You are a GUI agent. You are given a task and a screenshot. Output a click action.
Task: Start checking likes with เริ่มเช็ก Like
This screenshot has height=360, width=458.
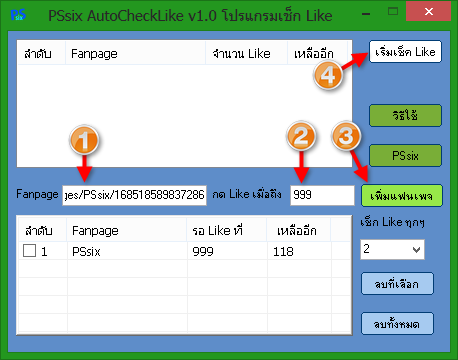click(405, 52)
